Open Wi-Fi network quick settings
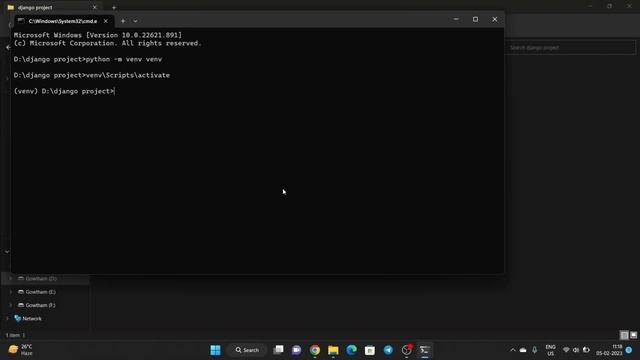 [566, 350]
